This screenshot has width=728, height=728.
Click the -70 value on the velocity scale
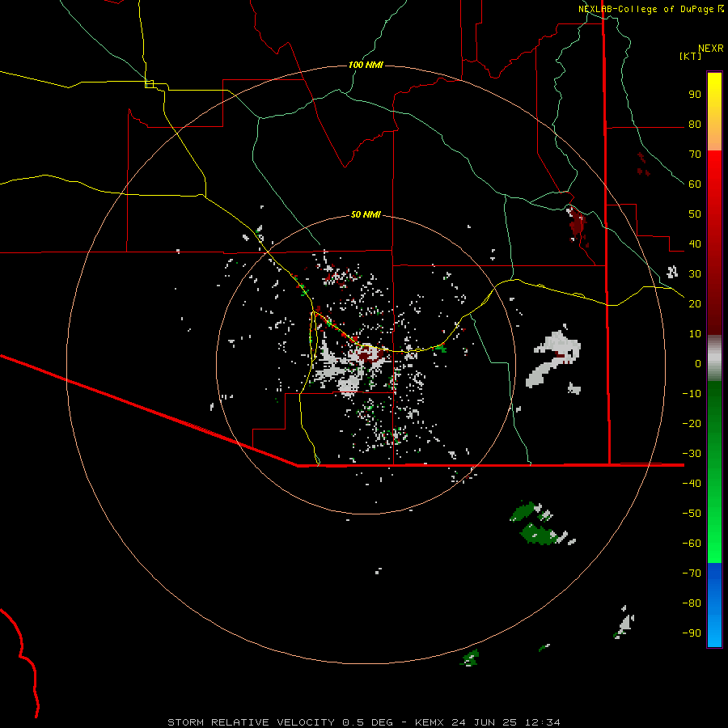[x=692, y=574]
